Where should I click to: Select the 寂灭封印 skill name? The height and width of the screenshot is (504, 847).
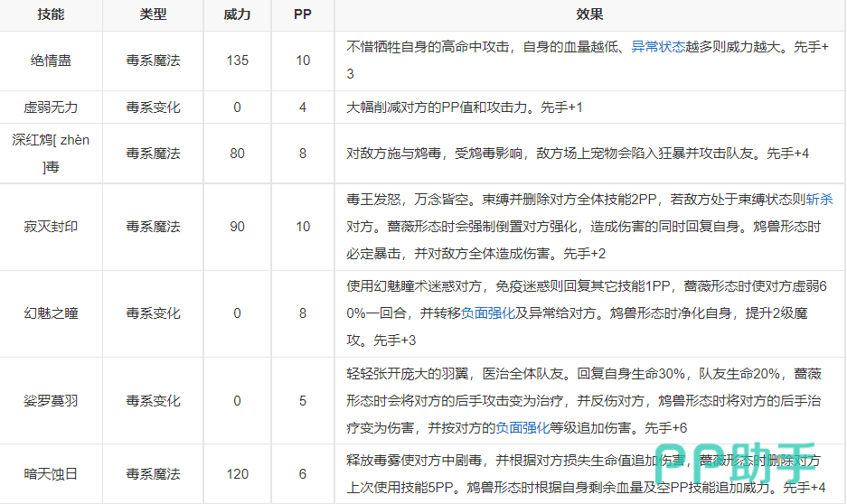point(51,227)
